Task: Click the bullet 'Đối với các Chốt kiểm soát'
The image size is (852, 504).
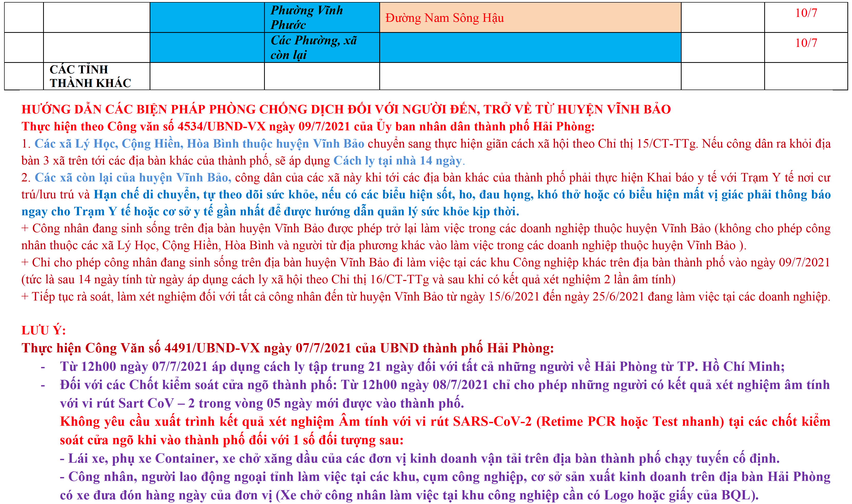Action: [x=444, y=385]
